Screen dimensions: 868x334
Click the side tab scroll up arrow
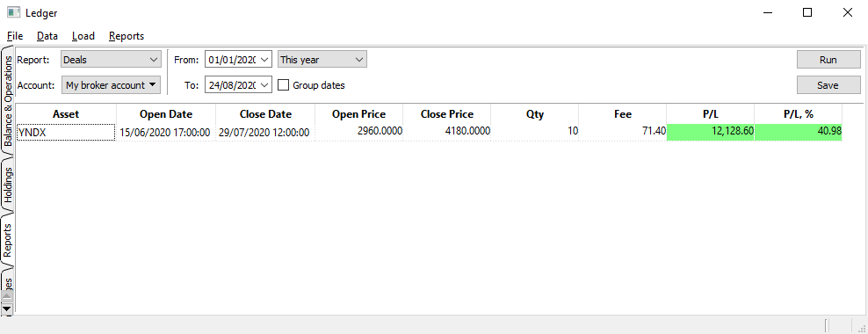click(x=7, y=297)
